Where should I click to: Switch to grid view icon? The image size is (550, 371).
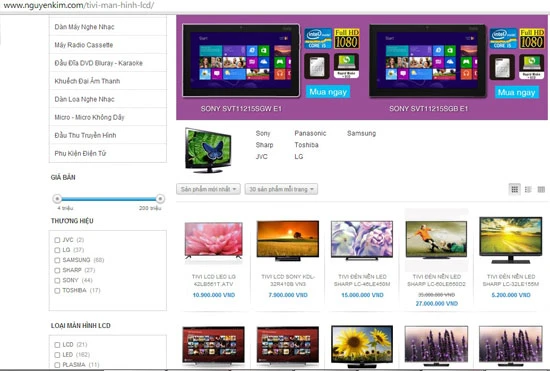515,189
